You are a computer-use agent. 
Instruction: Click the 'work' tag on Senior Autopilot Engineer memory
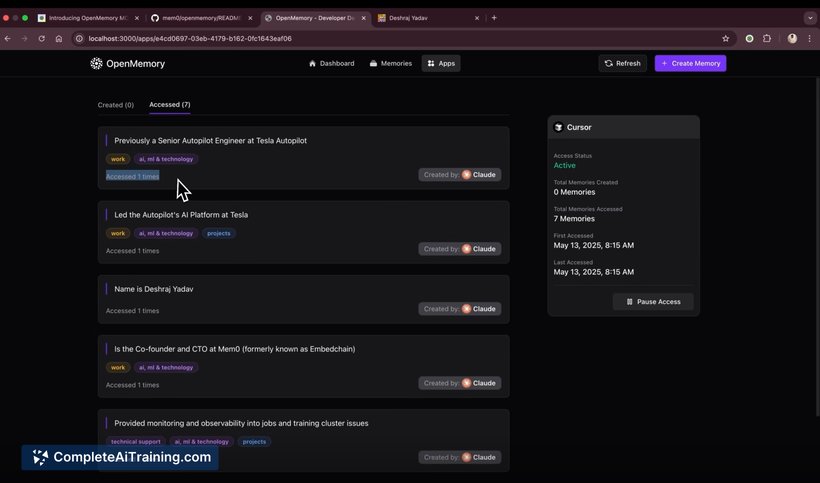pyautogui.click(x=118, y=159)
